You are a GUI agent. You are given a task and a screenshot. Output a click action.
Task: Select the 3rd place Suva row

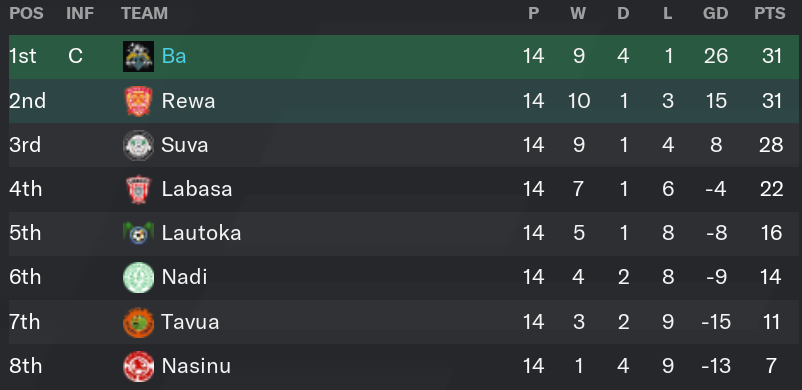[404, 145]
